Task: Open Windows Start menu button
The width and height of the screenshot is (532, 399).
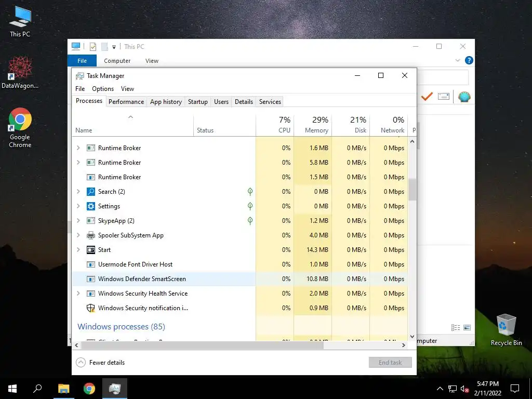Action: tap(12, 389)
